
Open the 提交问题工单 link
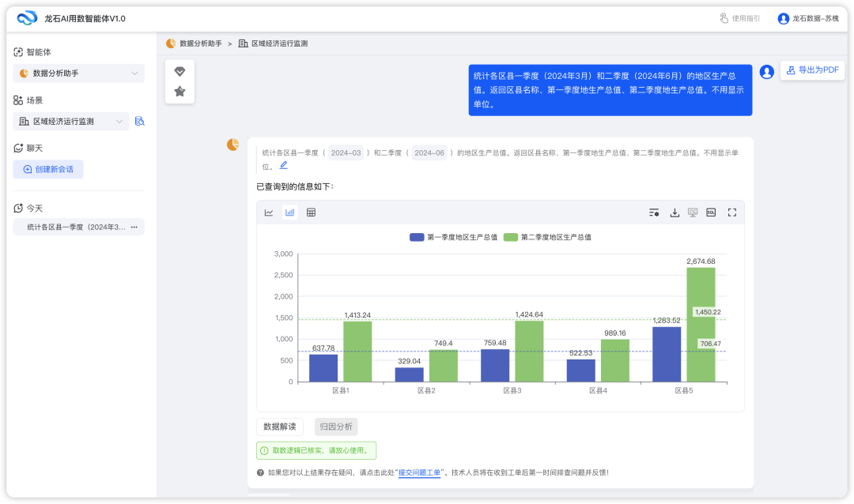(419, 472)
